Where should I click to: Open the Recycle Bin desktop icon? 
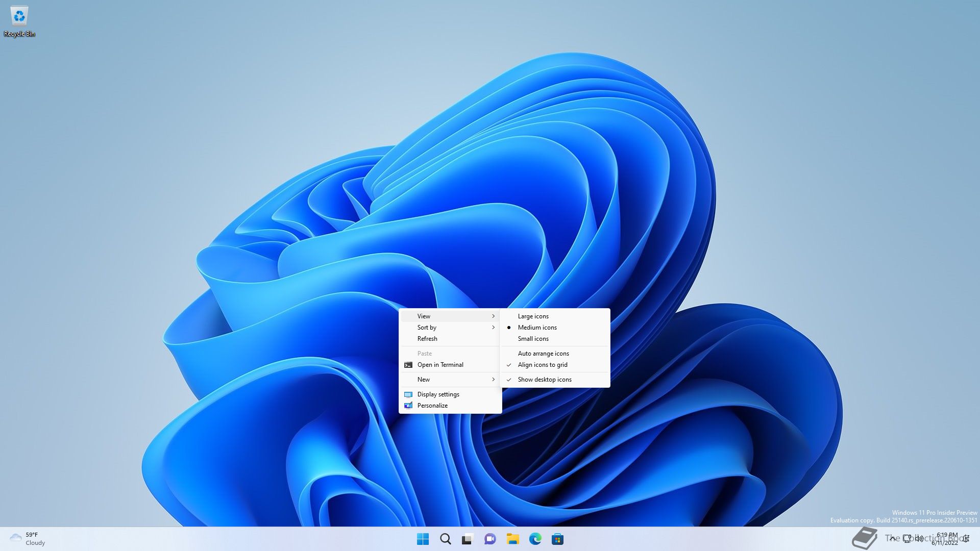(x=19, y=21)
